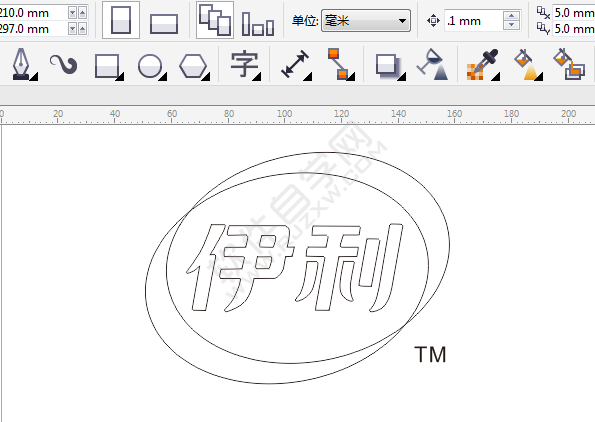Set page orientation to Landscape

click(x=164, y=24)
